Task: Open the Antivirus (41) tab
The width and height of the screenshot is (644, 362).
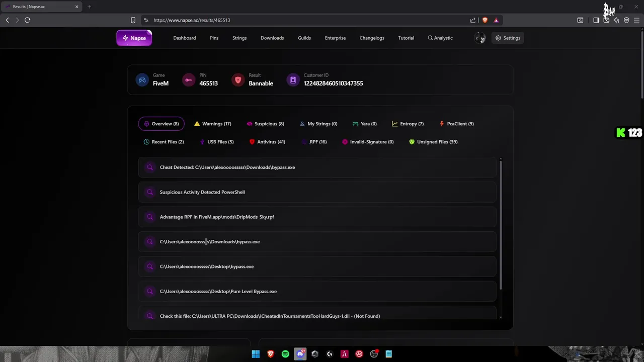Action: click(268, 142)
